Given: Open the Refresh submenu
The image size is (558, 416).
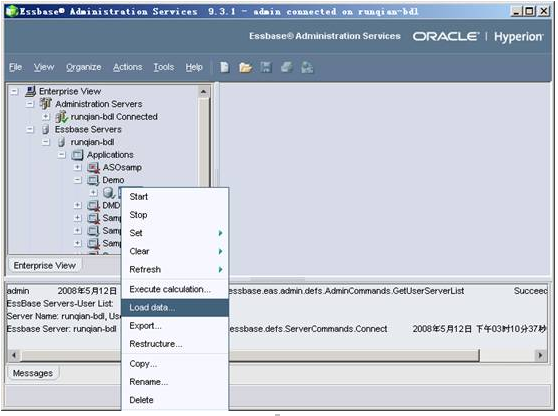Looking at the screenshot, I should (175, 269).
